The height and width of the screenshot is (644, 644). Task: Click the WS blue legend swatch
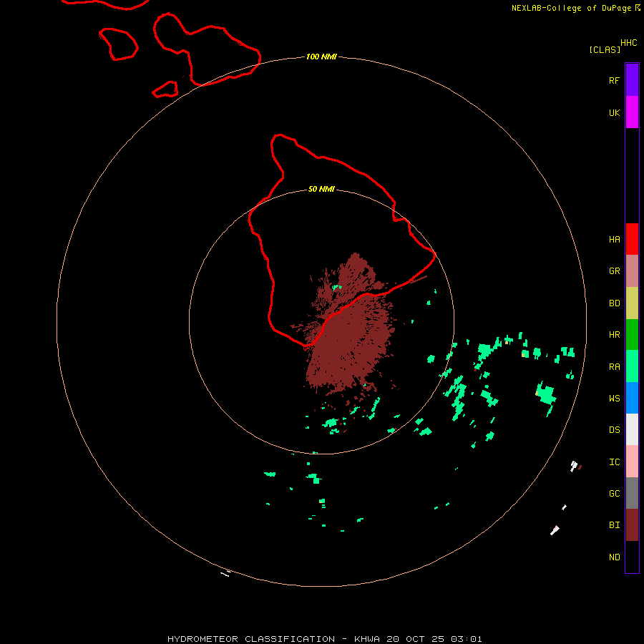pos(632,398)
